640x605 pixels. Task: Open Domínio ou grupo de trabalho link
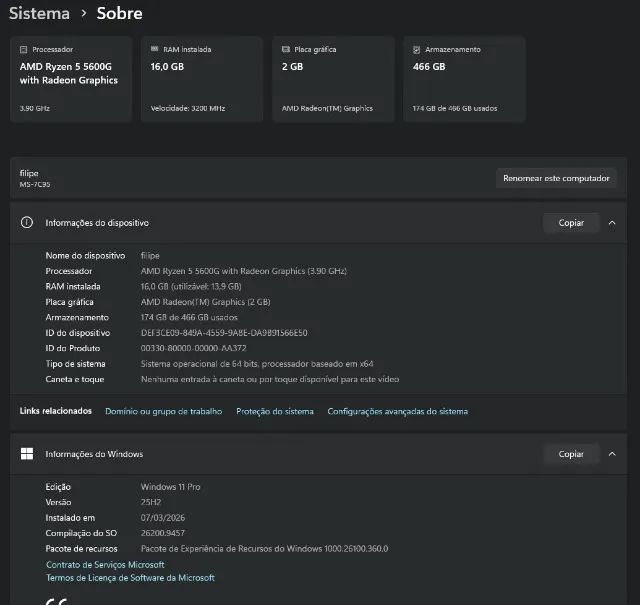pos(164,411)
